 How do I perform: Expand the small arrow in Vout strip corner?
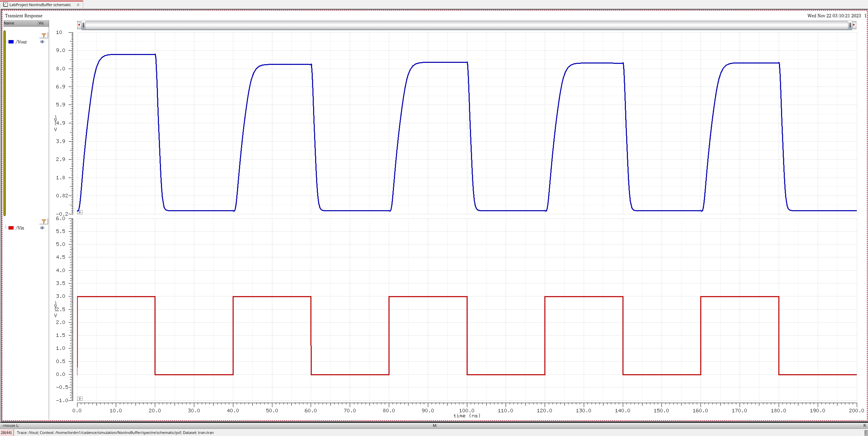[x=80, y=212]
